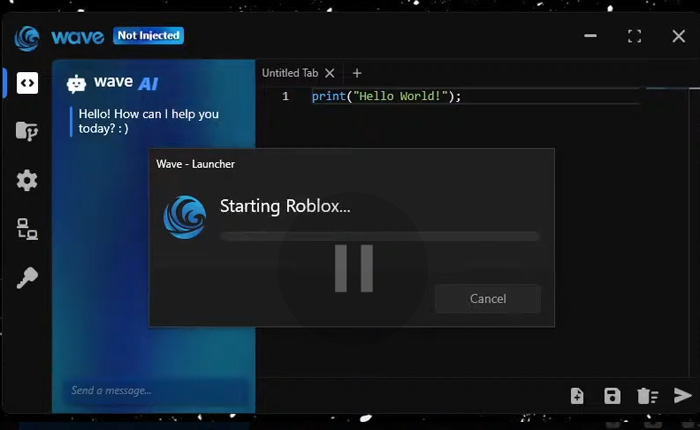The height and width of the screenshot is (430, 700).
Task: Close the Wave window
Action: [679, 36]
